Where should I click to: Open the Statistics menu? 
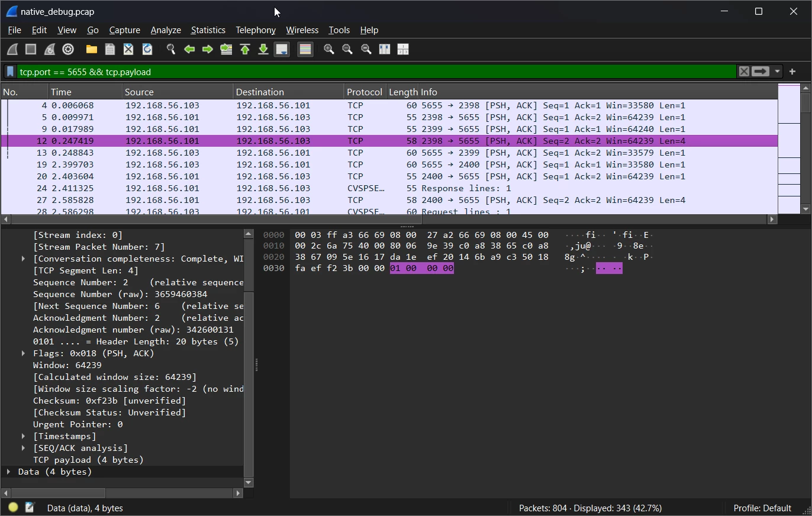click(x=208, y=30)
